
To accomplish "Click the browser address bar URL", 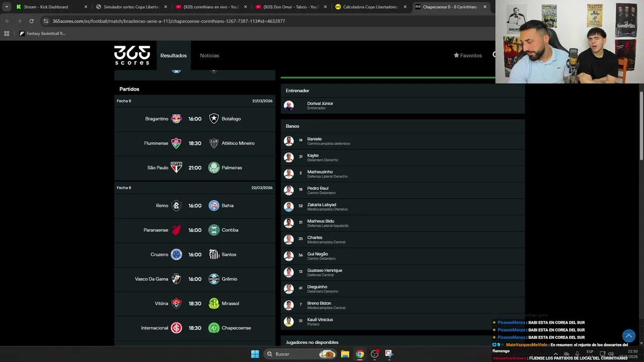I will pyautogui.click(x=169, y=21).
